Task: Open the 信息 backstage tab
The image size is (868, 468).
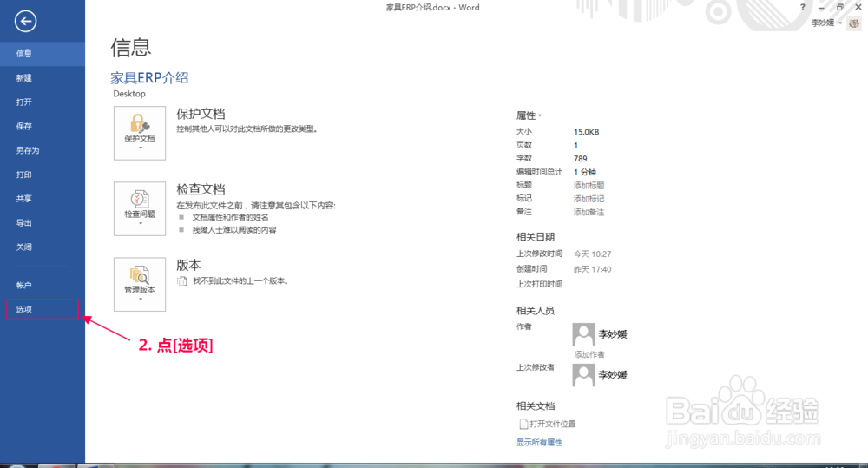Action: pyautogui.click(x=43, y=54)
